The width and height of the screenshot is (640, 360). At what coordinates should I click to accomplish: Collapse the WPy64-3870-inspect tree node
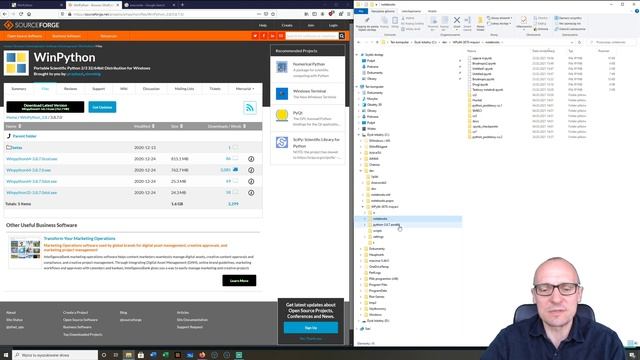[x=363, y=207]
